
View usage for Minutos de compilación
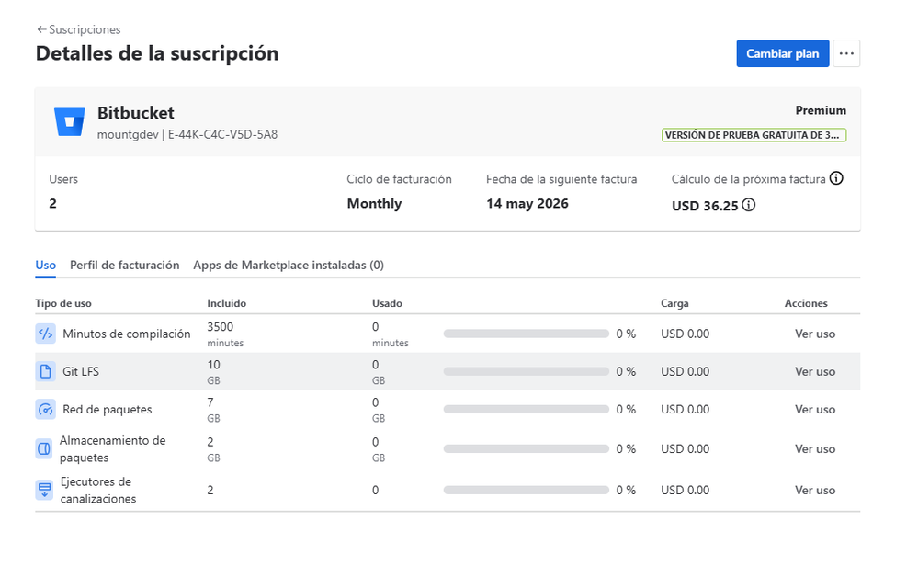click(815, 334)
